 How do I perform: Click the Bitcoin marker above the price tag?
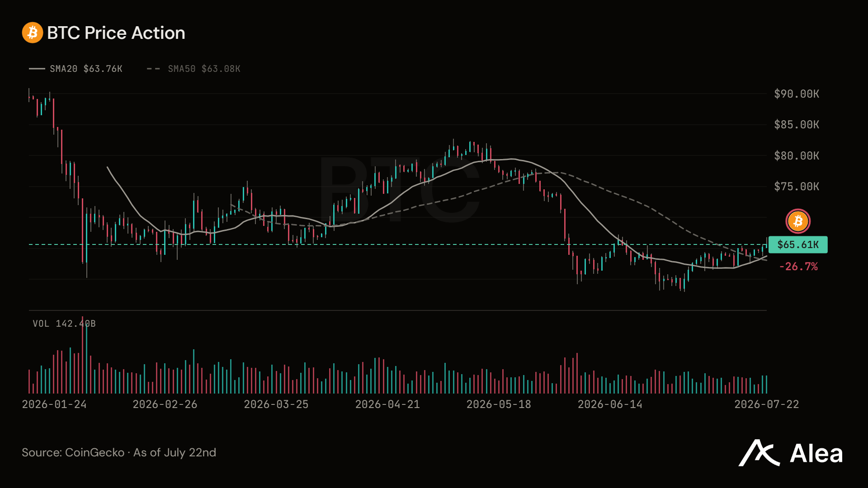(798, 221)
